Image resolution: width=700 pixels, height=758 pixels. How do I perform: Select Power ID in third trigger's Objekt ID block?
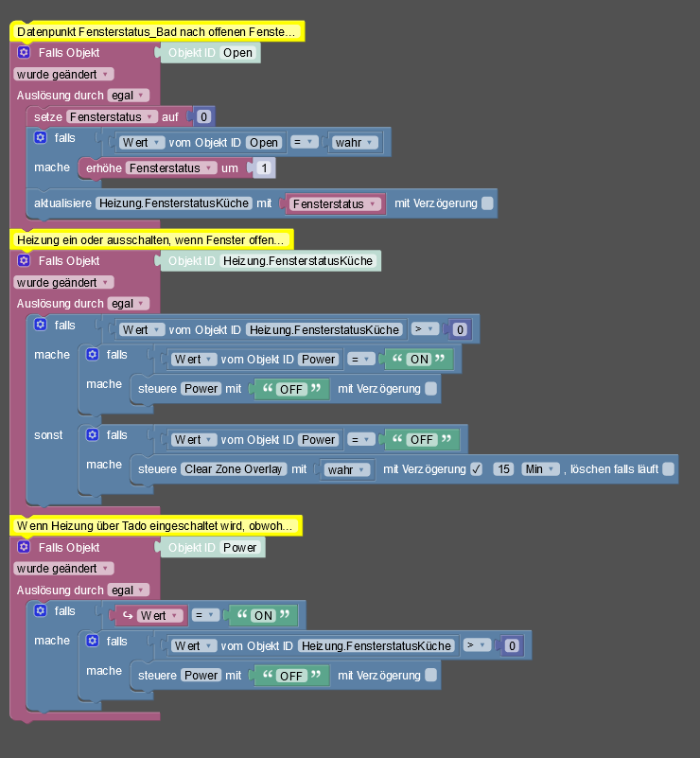239,547
